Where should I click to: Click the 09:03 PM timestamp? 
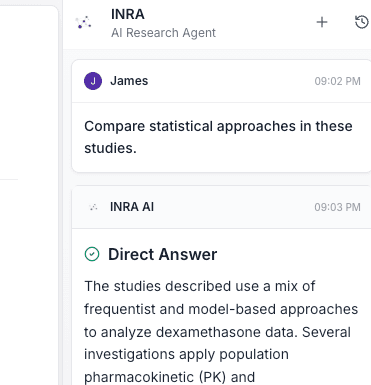pyautogui.click(x=337, y=207)
